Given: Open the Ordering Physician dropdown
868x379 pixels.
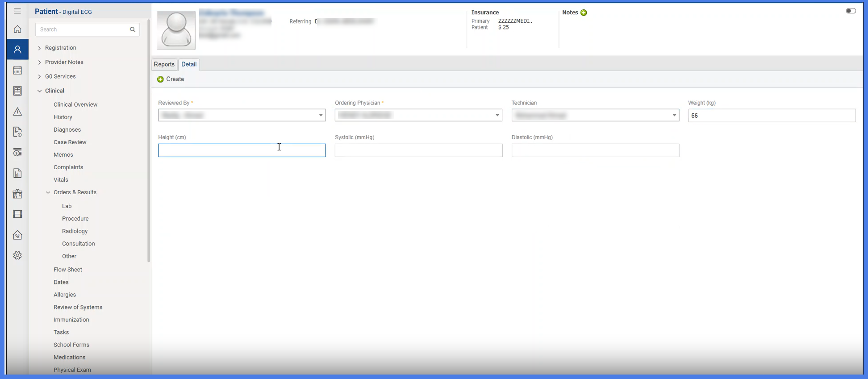Looking at the screenshot, I should [x=418, y=115].
